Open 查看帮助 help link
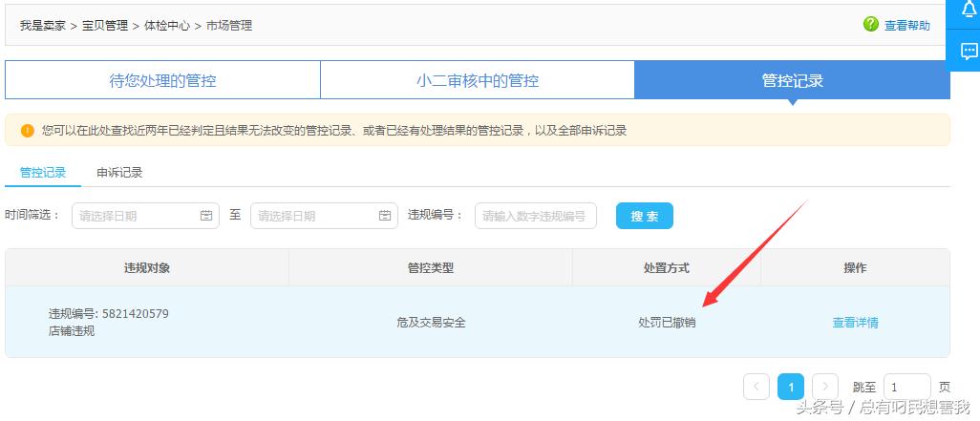980x421 pixels. [906, 26]
